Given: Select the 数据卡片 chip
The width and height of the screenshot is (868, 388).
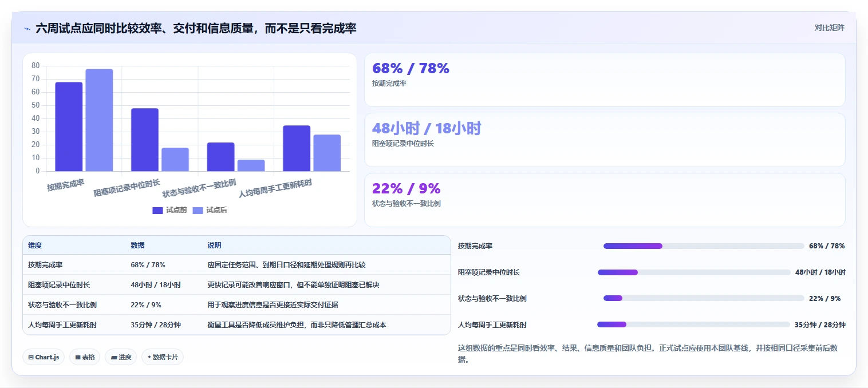Looking at the screenshot, I should click(x=163, y=357).
